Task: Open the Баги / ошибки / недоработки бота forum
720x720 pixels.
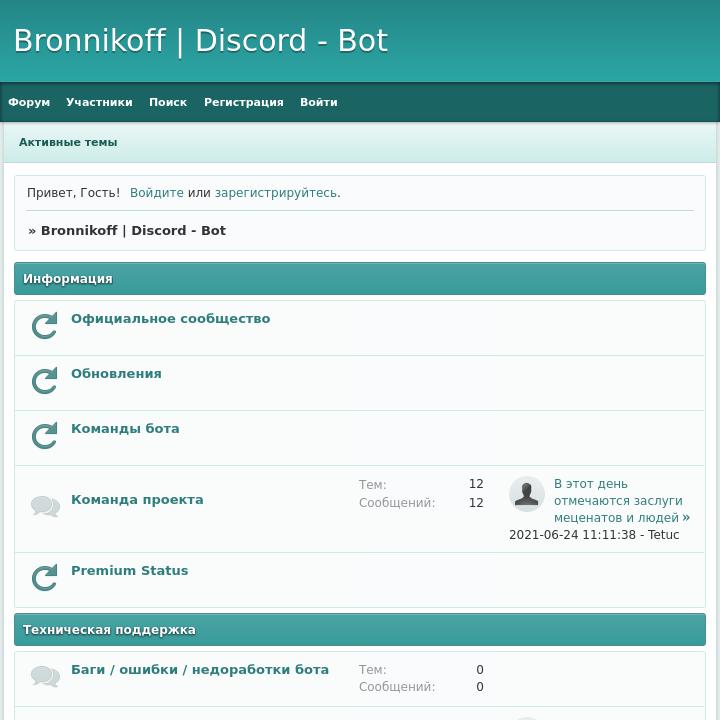Action: (200, 669)
